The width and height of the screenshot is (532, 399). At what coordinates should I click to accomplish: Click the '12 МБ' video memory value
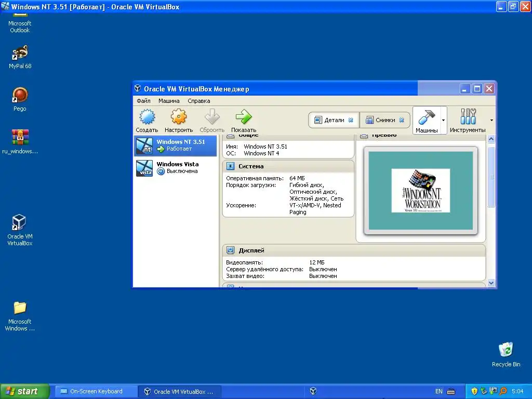pos(316,262)
